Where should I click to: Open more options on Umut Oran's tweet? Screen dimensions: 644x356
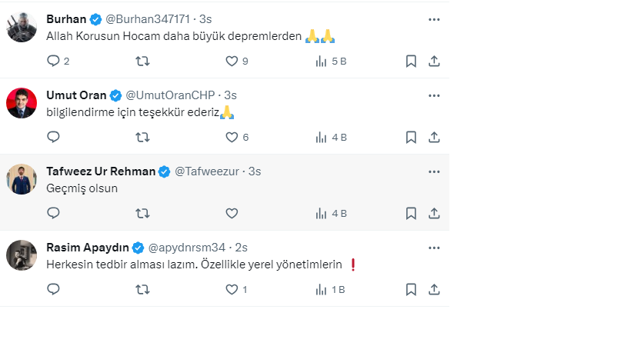click(x=434, y=95)
